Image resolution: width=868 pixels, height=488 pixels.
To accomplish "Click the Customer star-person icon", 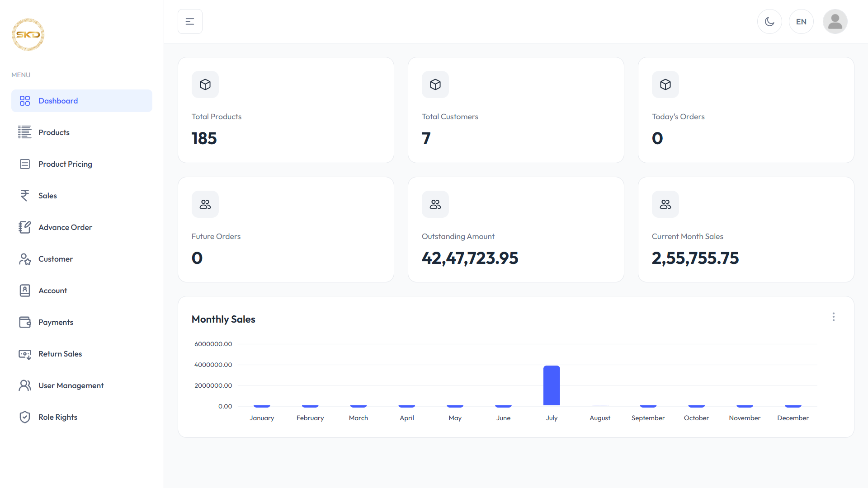I will (x=25, y=259).
